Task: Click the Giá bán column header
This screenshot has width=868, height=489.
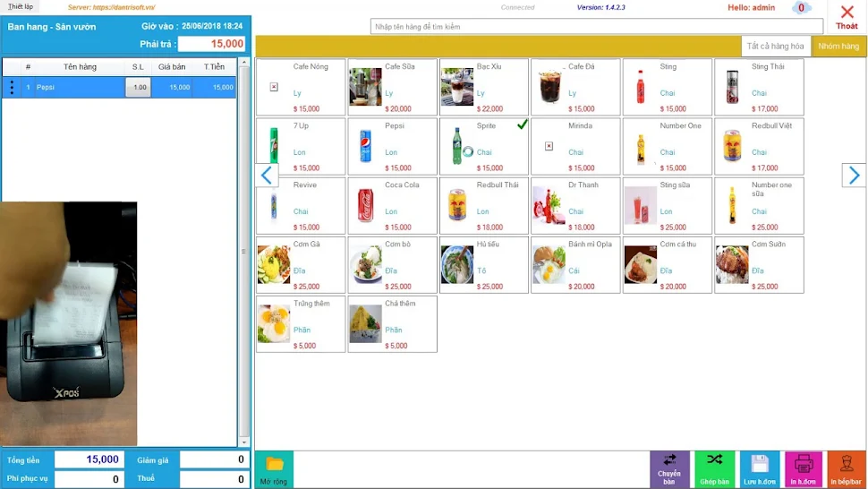Action: pyautogui.click(x=172, y=67)
